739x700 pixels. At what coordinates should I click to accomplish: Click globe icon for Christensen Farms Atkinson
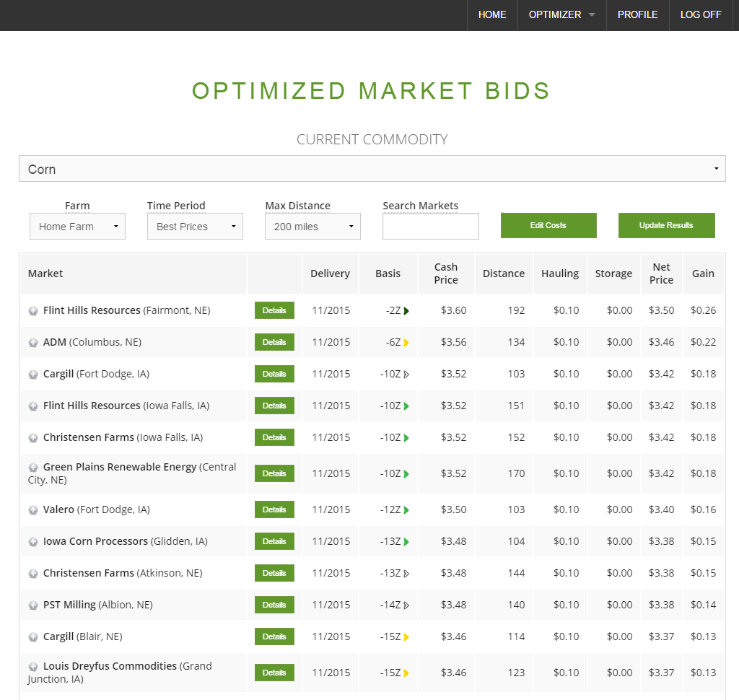pyautogui.click(x=33, y=574)
